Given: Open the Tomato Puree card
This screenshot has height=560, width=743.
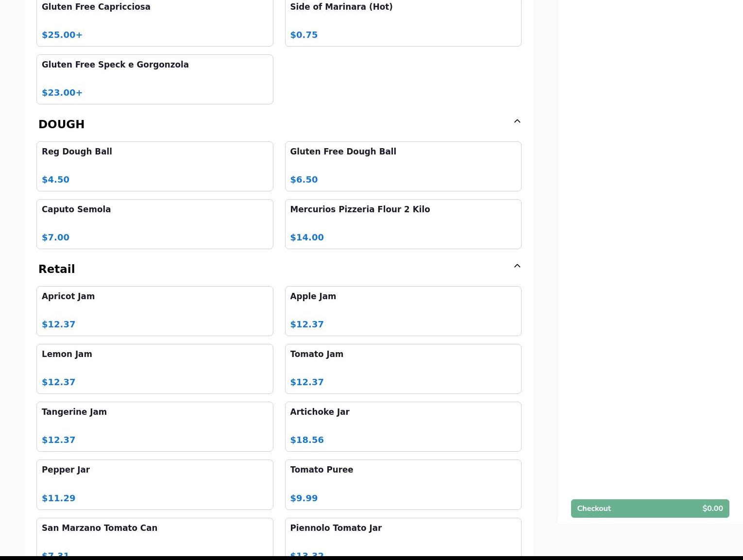Looking at the screenshot, I should (x=403, y=484).
